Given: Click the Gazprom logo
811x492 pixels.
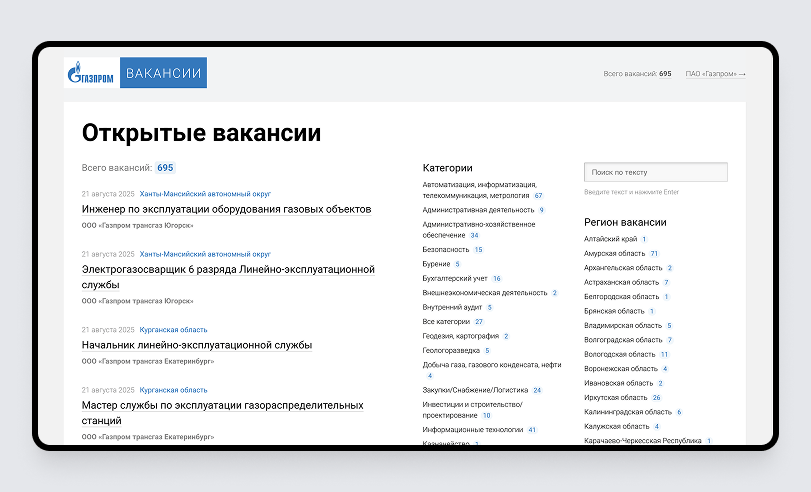Looking at the screenshot, I should point(92,72).
